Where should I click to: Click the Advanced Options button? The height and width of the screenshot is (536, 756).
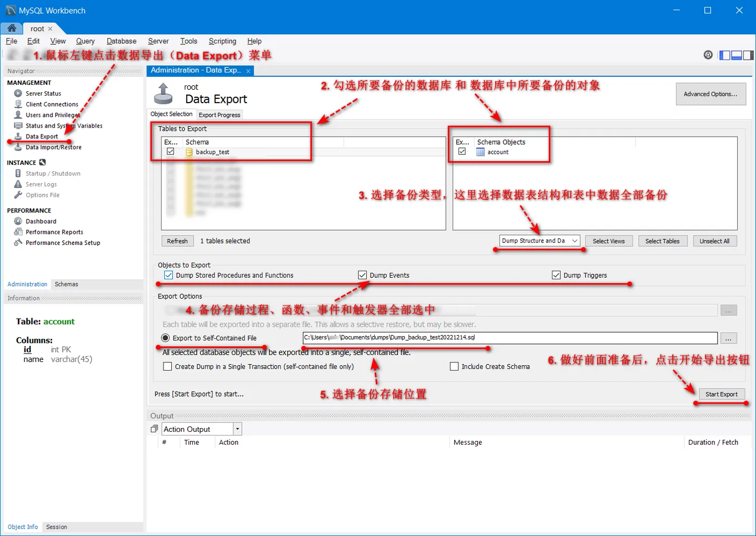(x=711, y=94)
